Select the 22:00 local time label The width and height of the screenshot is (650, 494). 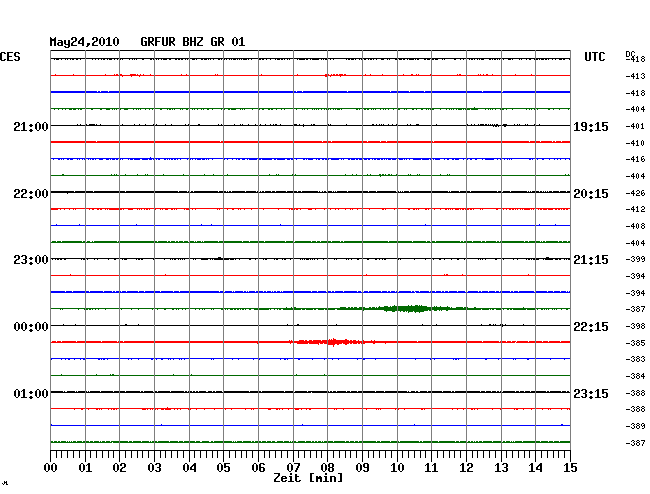click(x=31, y=194)
